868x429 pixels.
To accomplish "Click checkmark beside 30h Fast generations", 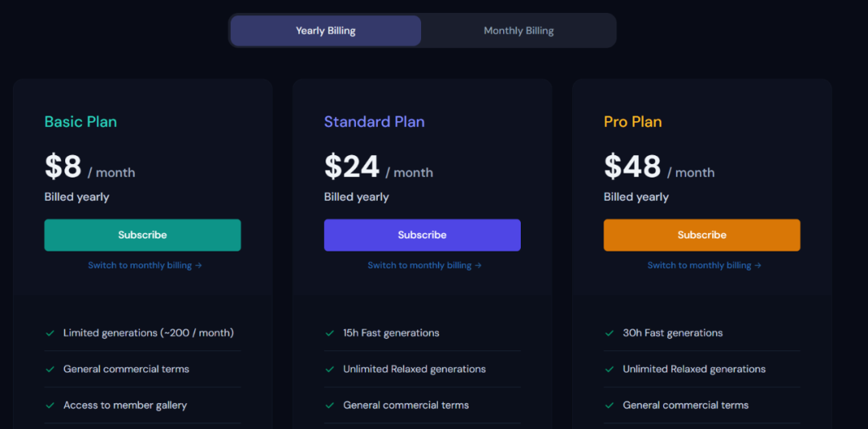I will click(x=609, y=333).
